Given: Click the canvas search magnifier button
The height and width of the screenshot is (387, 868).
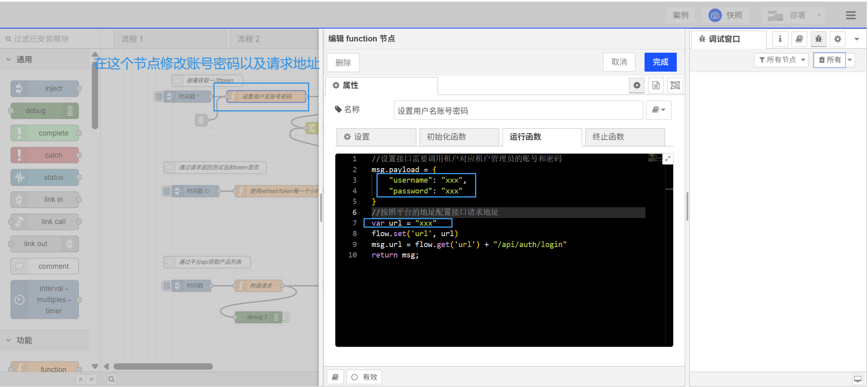Looking at the screenshot, I should pyautogui.click(x=112, y=379).
